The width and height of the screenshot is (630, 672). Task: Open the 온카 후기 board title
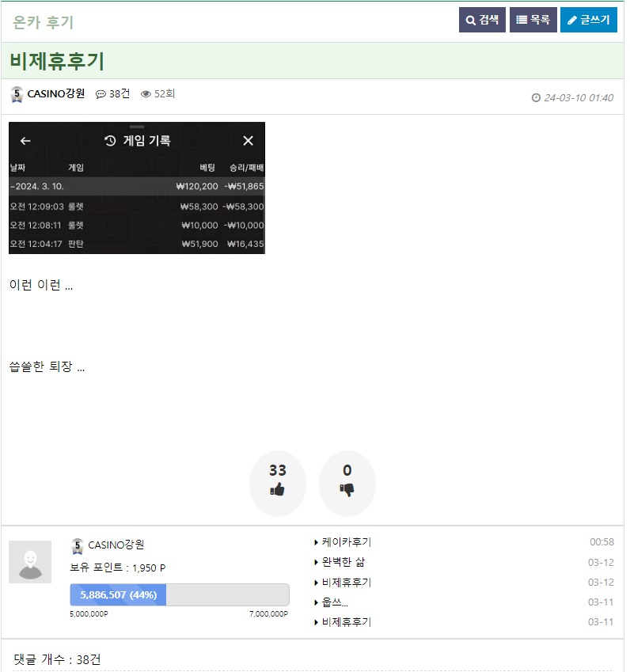(43, 22)
